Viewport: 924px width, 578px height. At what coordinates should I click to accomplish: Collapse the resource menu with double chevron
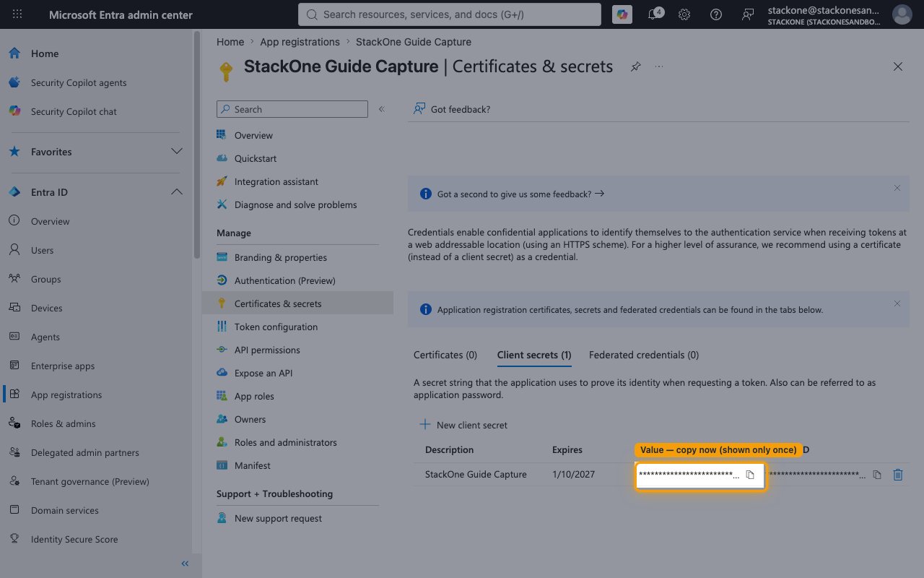click(382, 109)
